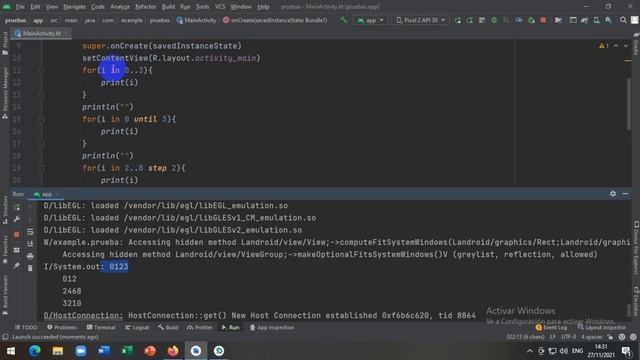Open the Pixel 2 API 30 device dropdown
The image size is (640, 360).
[x=421, y=20]
